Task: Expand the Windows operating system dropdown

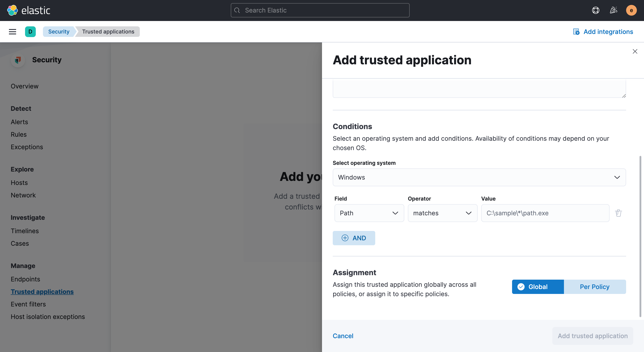Action: [479, 177]
